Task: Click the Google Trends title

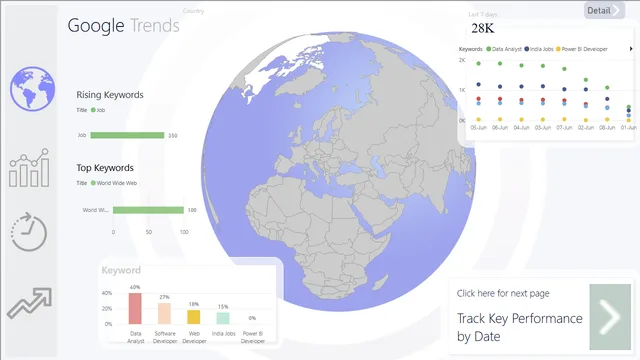Action: [x=123, y=25]
